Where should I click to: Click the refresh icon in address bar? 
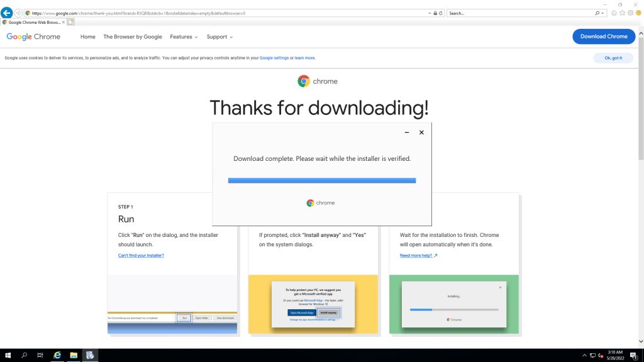pyautogui.click(x=440, y=13)
